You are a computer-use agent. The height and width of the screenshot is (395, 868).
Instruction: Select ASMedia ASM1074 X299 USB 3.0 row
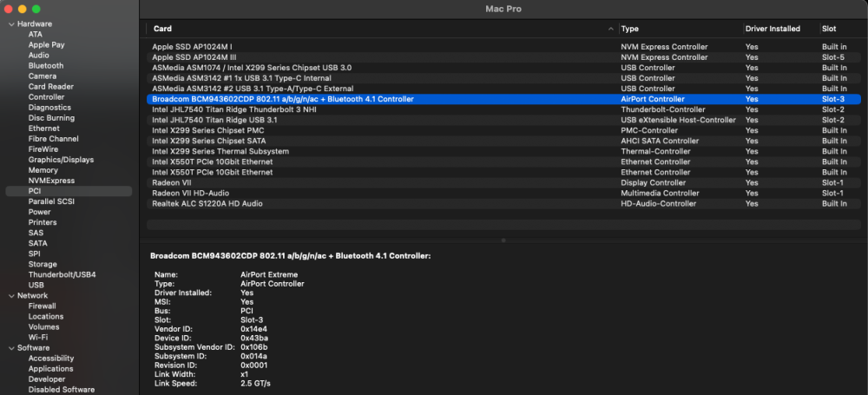(x=503, y=68)
